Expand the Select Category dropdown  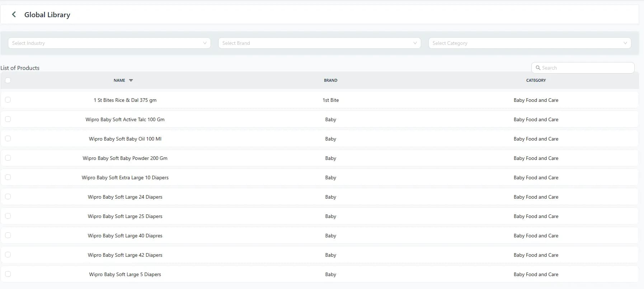tap(530, 43)
